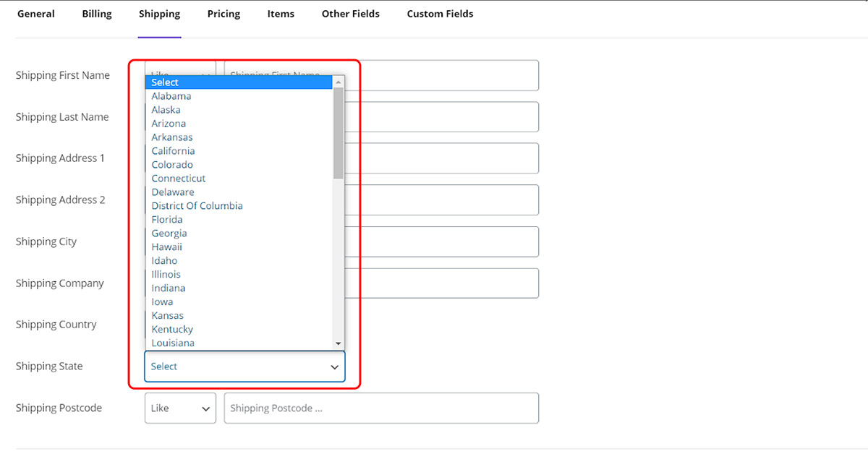Click the state list scrollbar down arrow
Image resolution: width=868 pixels, height=454 pixels.
(338, 343)
